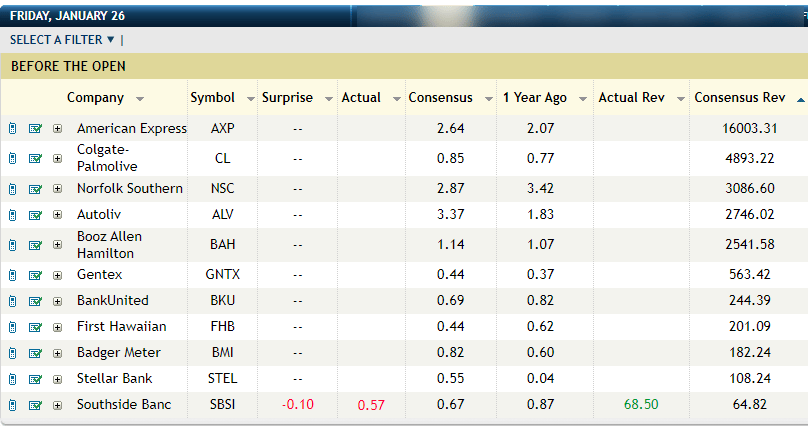Expand the Norfolk Southern row details
The image size is (808, 426).
pos(57,189)
